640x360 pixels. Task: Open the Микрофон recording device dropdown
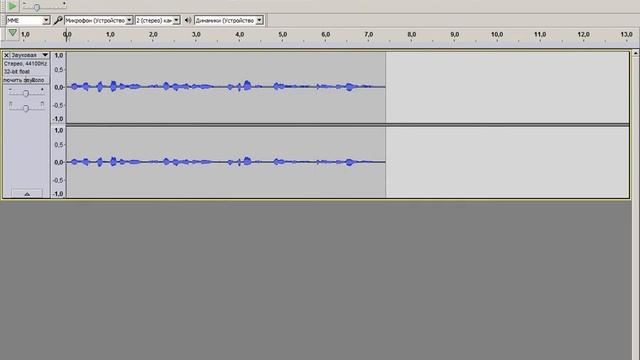[x=98, y=20]
